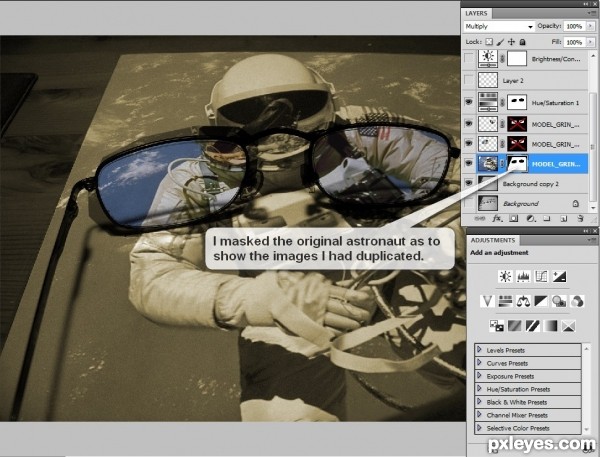Add a Threshold adjustment
The width and height of the screenshot is (600, 457).
click(x=532, y=326)
